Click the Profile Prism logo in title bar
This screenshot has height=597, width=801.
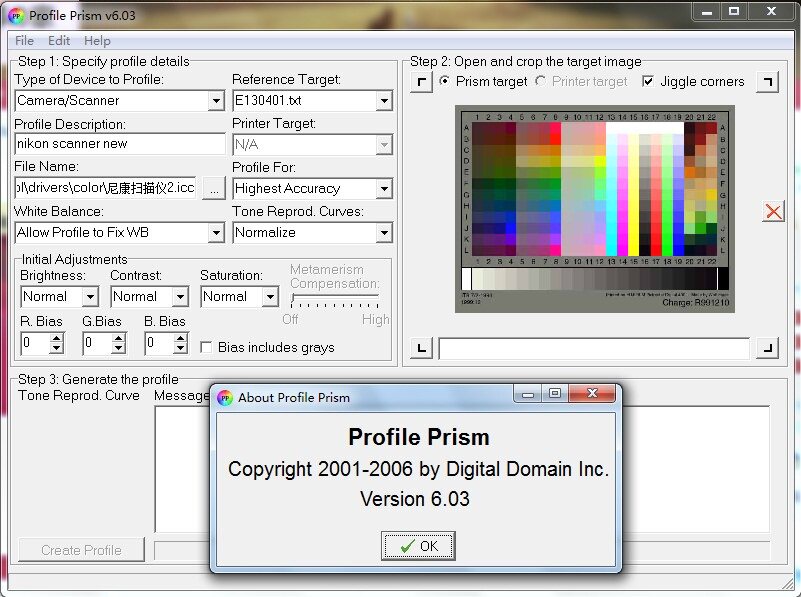point(16,16)
